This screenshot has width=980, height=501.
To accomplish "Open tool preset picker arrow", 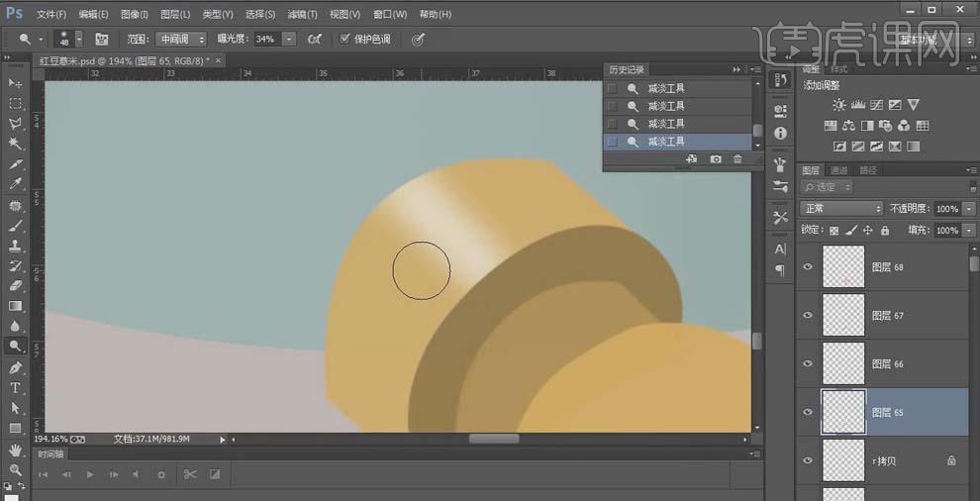I will coord(42,40).
